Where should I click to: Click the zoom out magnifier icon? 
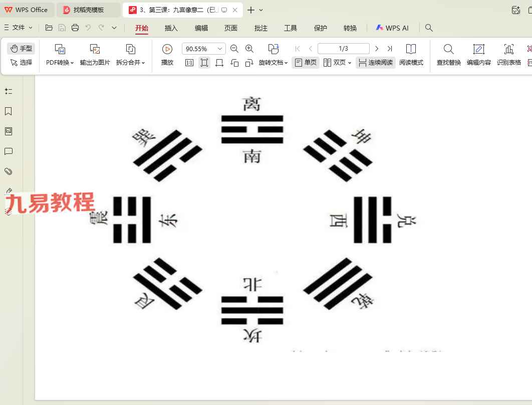click(x=234, y=49)
